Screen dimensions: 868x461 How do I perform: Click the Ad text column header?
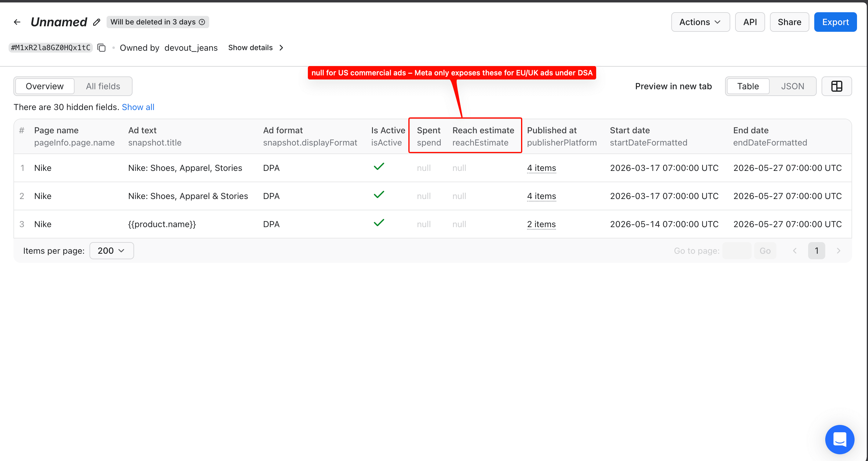pos(155,136)
